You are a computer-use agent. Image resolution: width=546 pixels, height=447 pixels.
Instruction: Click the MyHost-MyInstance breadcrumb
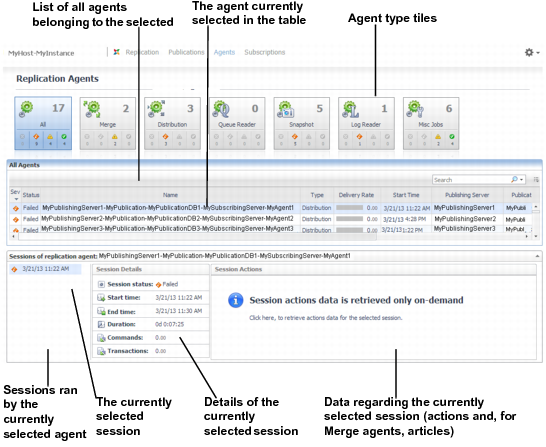(41, 53)
